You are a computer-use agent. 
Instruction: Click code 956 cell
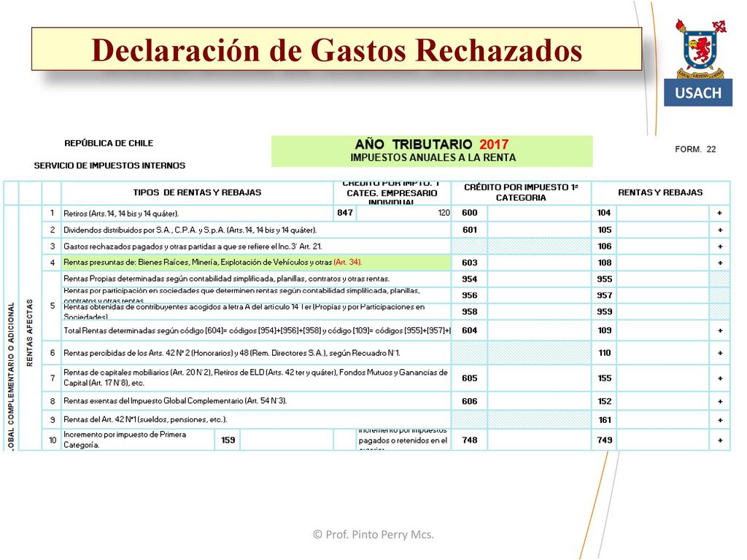coord(469,295)
